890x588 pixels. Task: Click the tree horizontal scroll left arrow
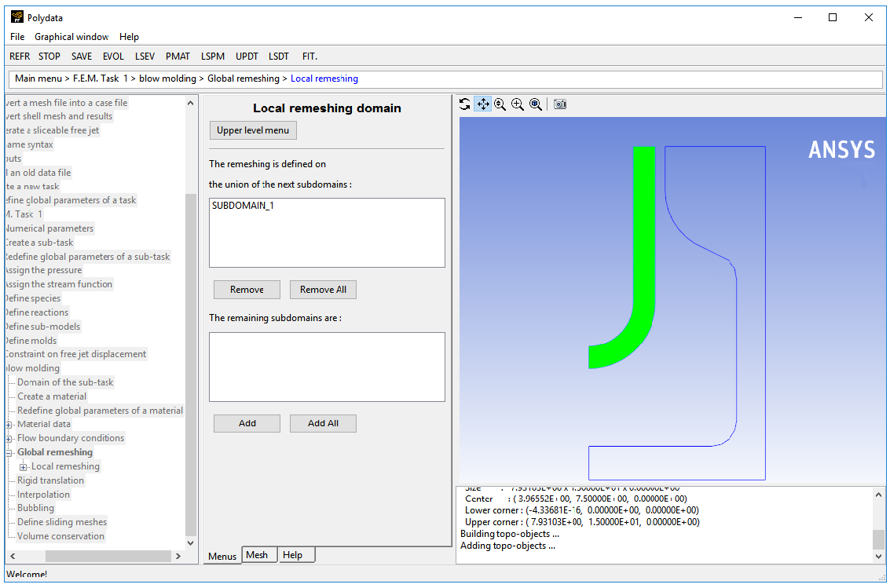coord(13,557)
